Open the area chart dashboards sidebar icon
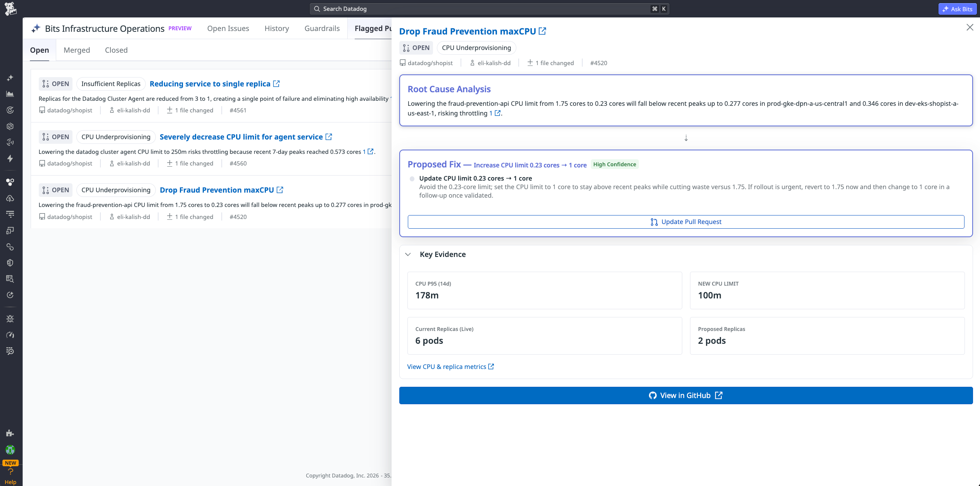Image resolution: width=980 pixels, height=486 pixels. (10, 94)
